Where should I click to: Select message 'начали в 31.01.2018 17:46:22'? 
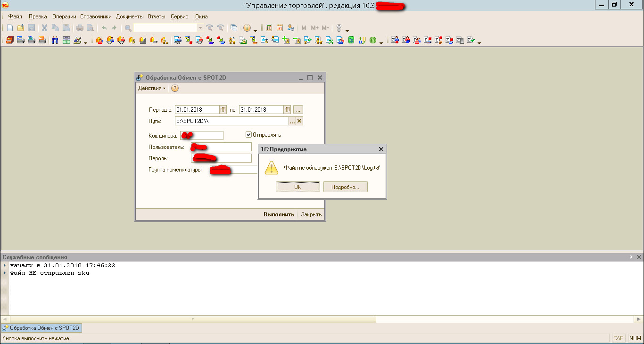coord(62,265)
